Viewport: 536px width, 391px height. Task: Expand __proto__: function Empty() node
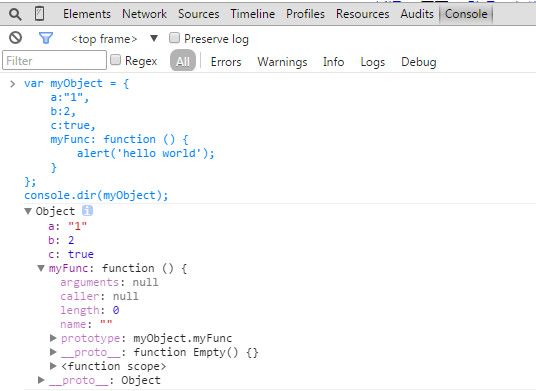[53, 352]
